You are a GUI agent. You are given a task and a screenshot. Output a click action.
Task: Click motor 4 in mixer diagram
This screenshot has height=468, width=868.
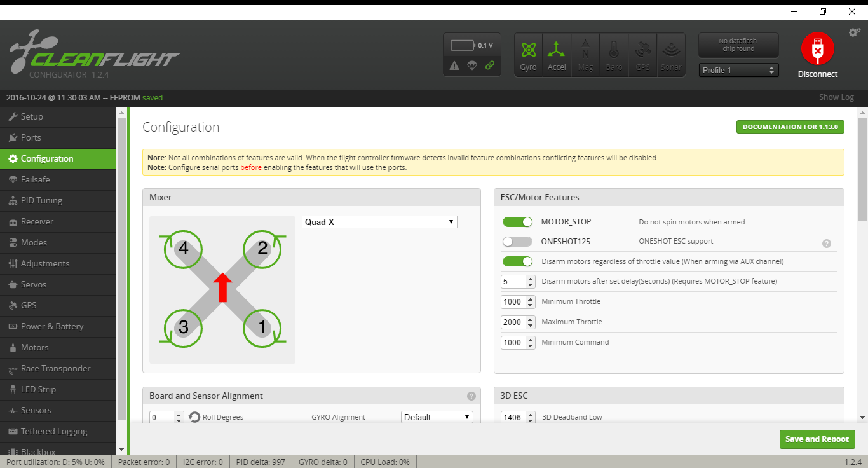(184, 249)
